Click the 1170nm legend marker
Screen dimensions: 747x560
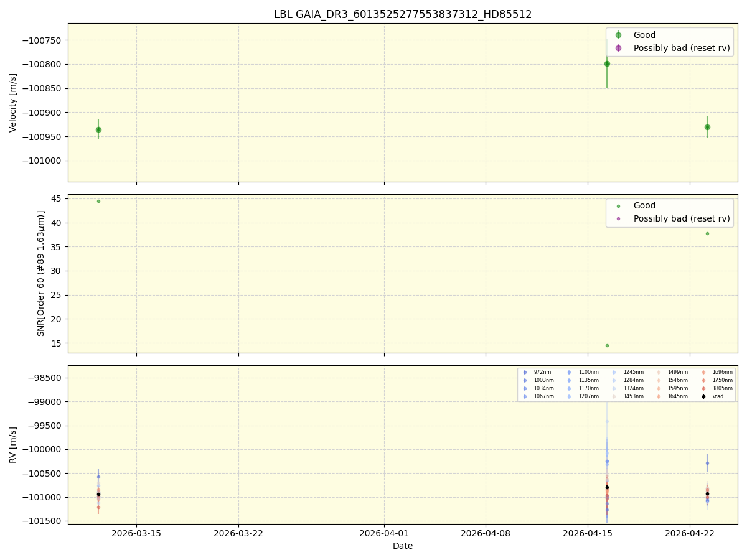(x=569, y=388)
